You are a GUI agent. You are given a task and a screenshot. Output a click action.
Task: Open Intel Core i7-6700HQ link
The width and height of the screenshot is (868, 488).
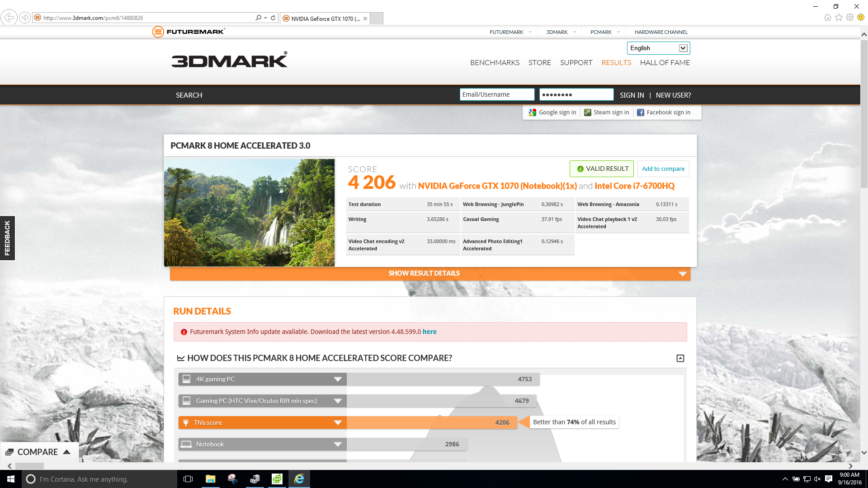tap(634, 186)
